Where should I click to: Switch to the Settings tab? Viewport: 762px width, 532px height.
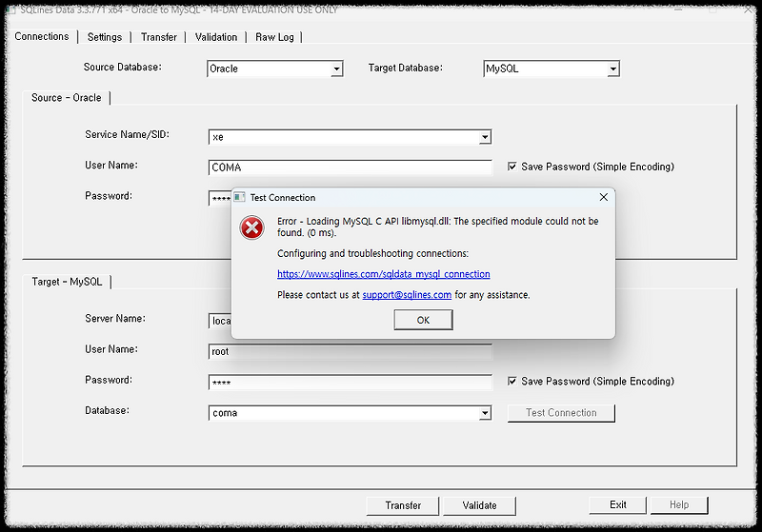click(105, 37)
